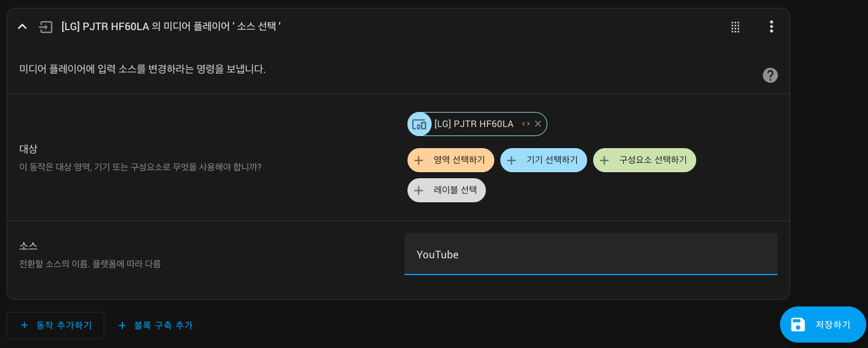Click plus icon on 영역 선택하기

(418, 160)
